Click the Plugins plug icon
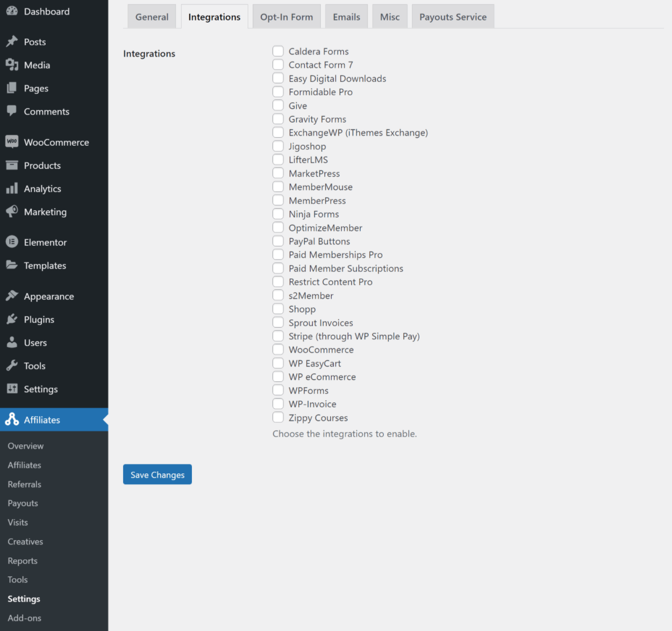Viewport: 672px width, 631px height. coord(12,319)
